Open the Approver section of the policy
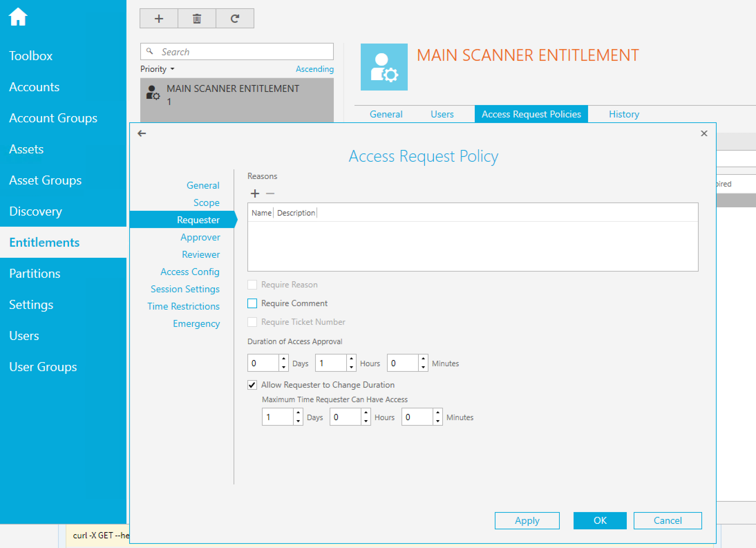The image size is (756, 548). click(200, 237)
